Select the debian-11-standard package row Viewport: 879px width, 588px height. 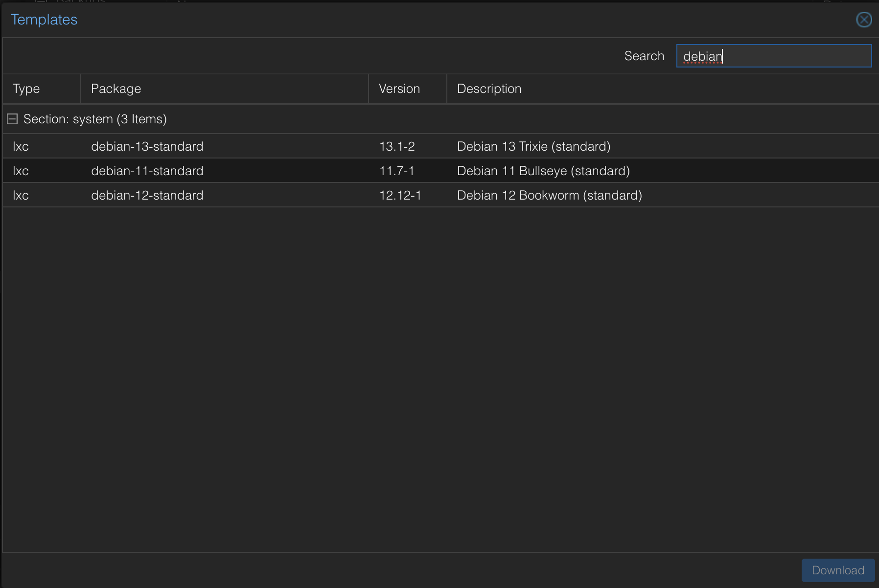[147, 171]
